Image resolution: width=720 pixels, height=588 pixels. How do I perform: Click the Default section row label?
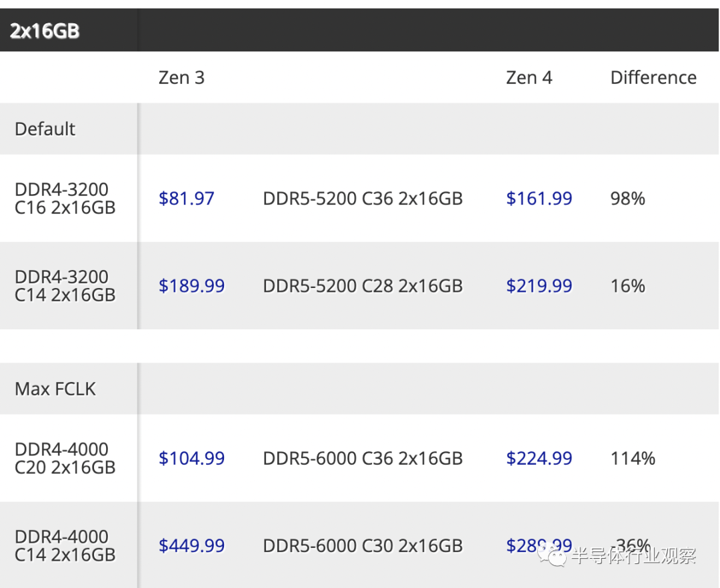[x=45, y=129]
